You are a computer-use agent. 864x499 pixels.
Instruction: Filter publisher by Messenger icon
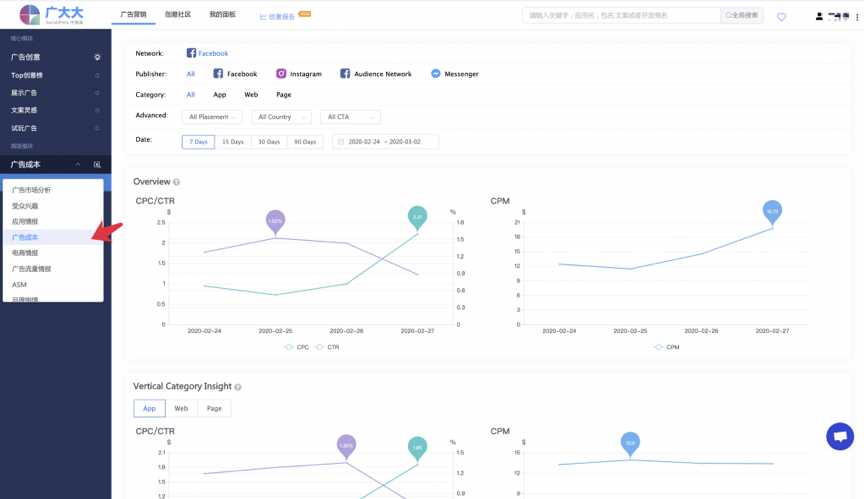(435, 73)
